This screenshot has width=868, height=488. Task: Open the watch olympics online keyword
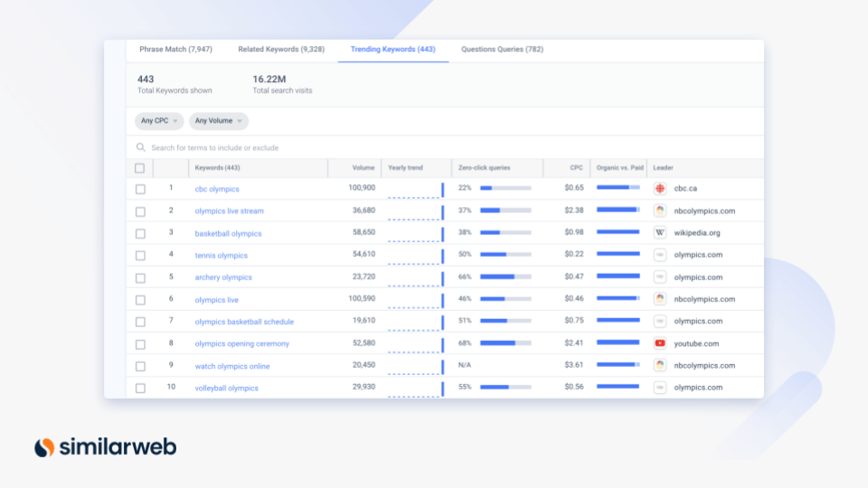[x=232, y=366]
